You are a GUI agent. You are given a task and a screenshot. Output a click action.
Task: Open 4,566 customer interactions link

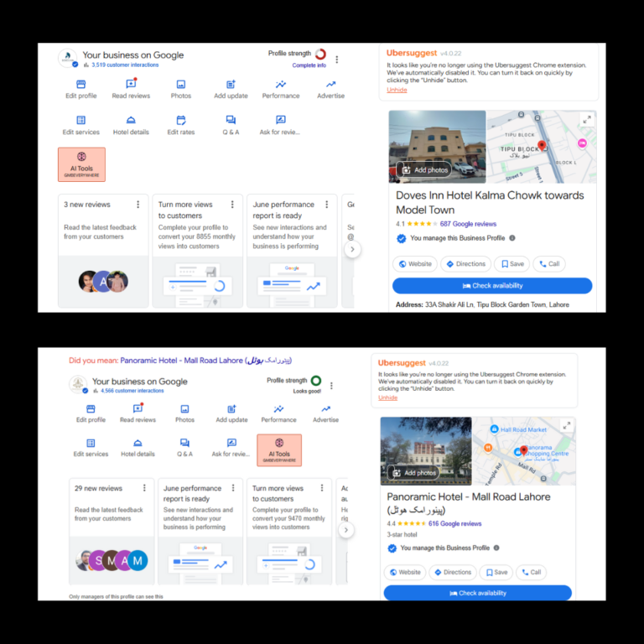click(x=132, y=391)
